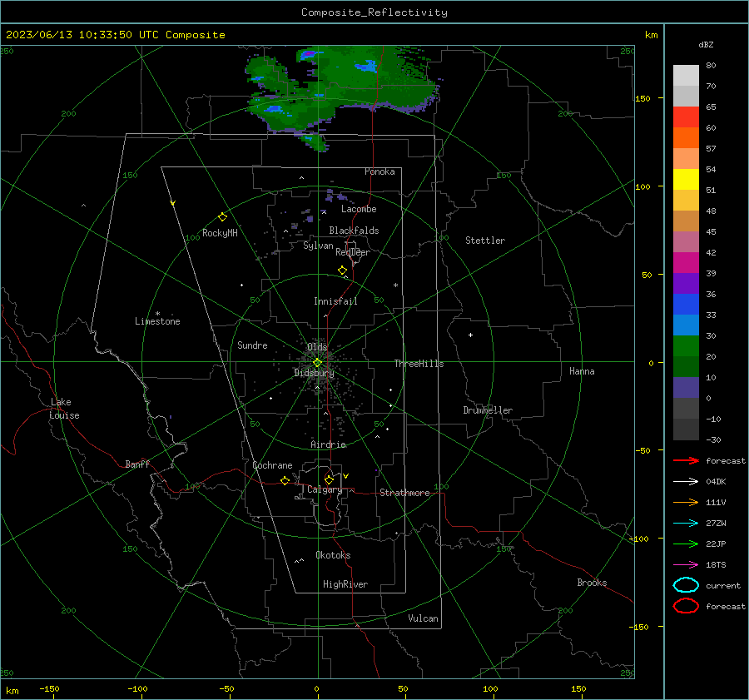Pick the orange 111V arrow in the legend
Image resolution: width=749 pixels, height=700 pixels.
point(686,502)
